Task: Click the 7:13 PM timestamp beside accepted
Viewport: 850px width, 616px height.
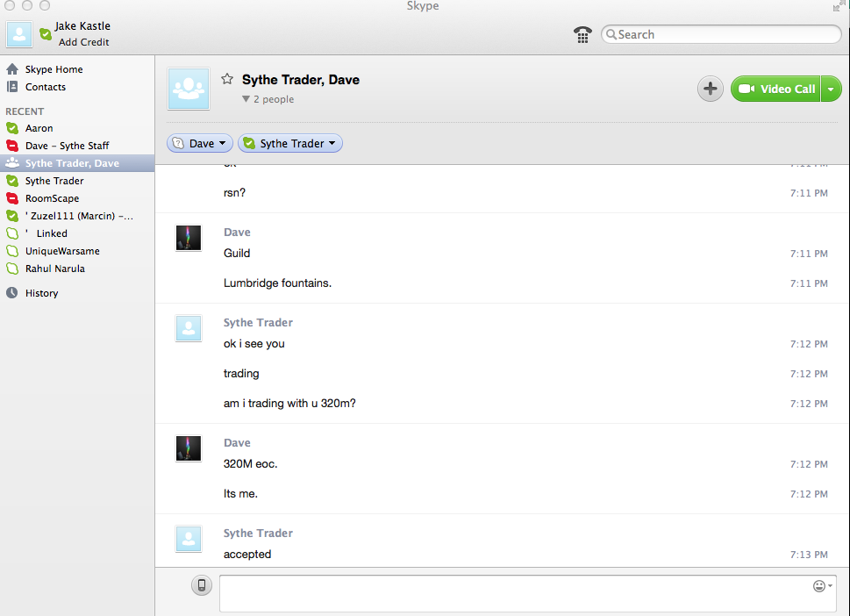Action: click(x=809, y=555)
